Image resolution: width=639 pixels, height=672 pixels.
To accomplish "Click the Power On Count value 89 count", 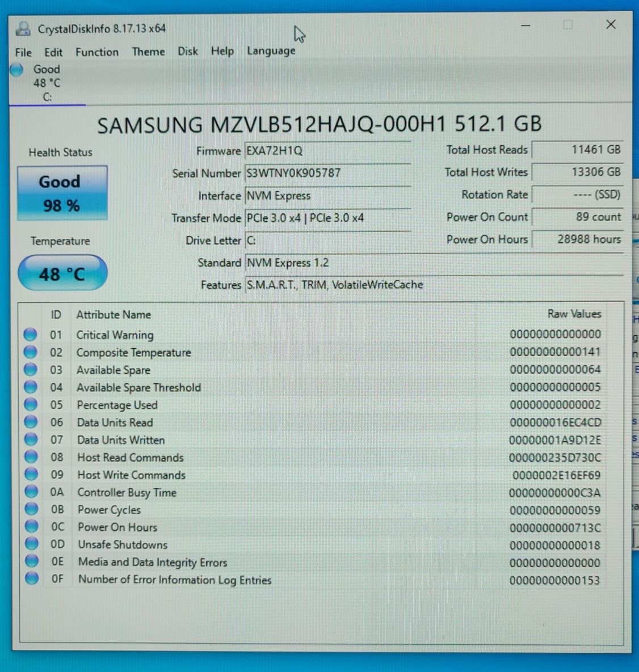I will click(577, 217).
